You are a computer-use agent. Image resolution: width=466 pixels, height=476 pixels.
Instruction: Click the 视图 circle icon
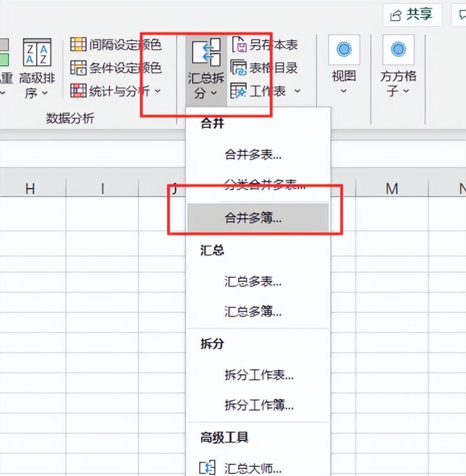pos(344,49)
